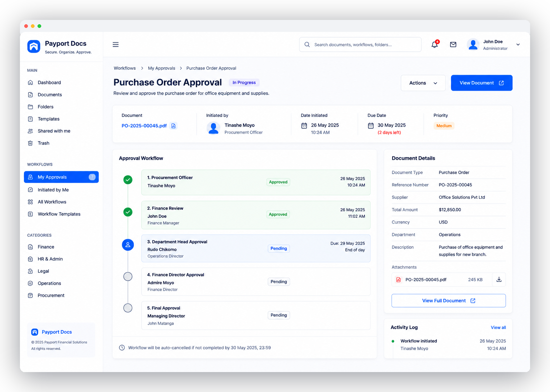The image size is (550, 392).
Task: Click the All Workflows grid icon
Action: [x=30, y=202]
